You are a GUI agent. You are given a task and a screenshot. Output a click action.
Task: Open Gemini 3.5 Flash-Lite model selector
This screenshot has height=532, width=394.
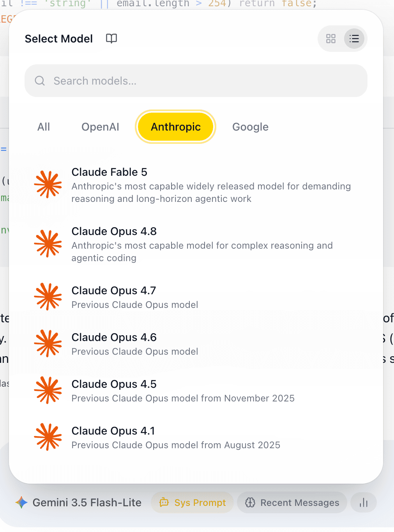point(78,503)
